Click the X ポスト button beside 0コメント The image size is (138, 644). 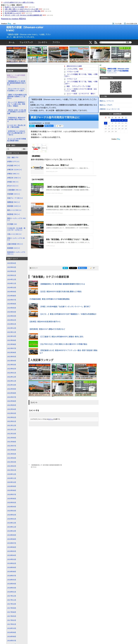[x=73, y=268]
